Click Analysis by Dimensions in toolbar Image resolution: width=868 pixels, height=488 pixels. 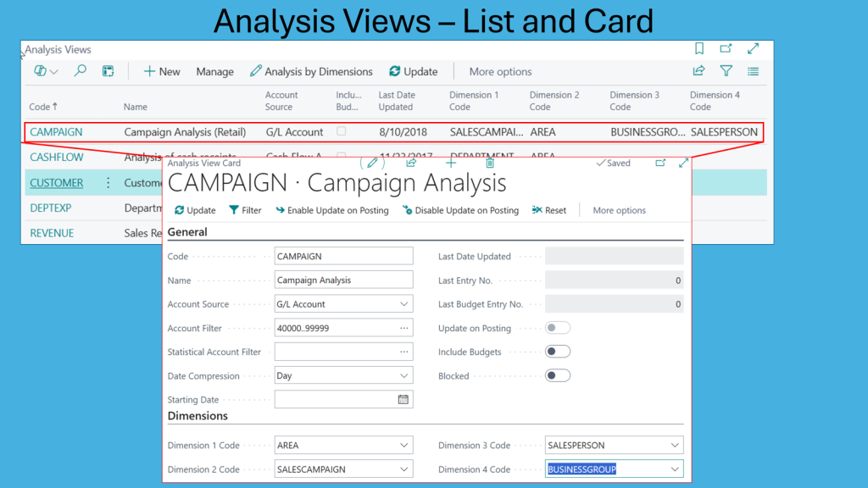pyautogui.click(x=311, y=72)
